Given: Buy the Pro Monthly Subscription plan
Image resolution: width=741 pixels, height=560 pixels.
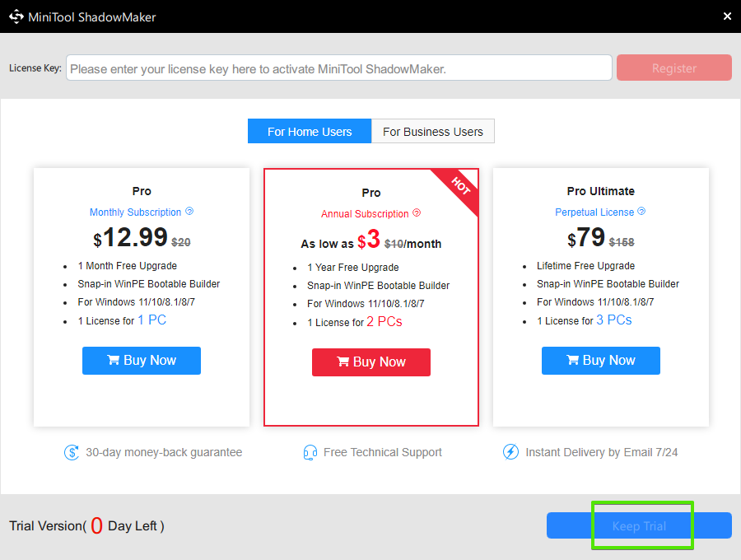Looking at the screenshot, I should click(142, 361).
